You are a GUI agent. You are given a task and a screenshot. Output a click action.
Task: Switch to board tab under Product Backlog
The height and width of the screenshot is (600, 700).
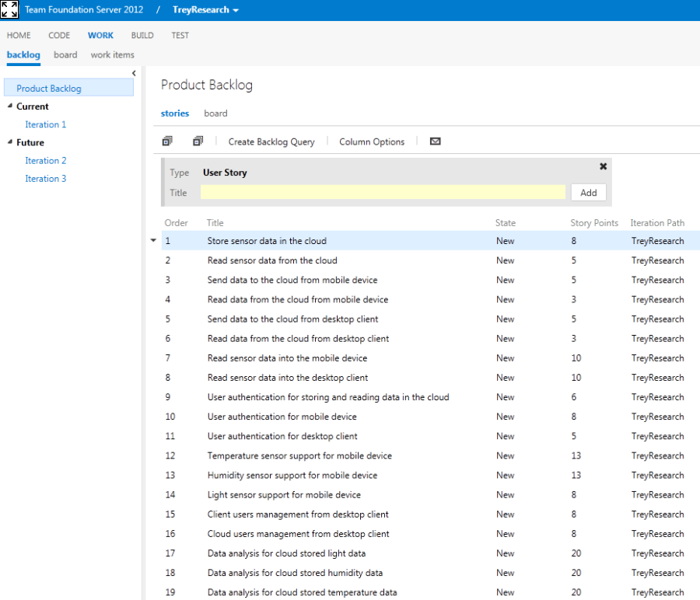tap(215, 113)
